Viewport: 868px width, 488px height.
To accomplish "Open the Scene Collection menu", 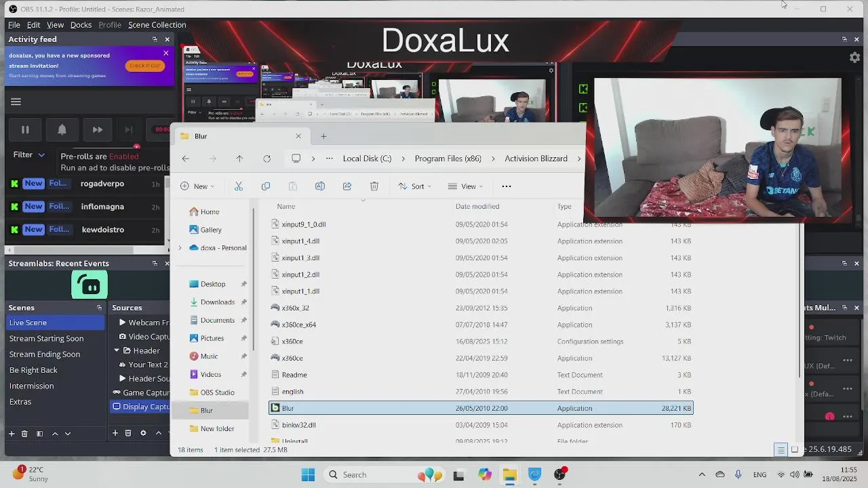I will [157, 24].
